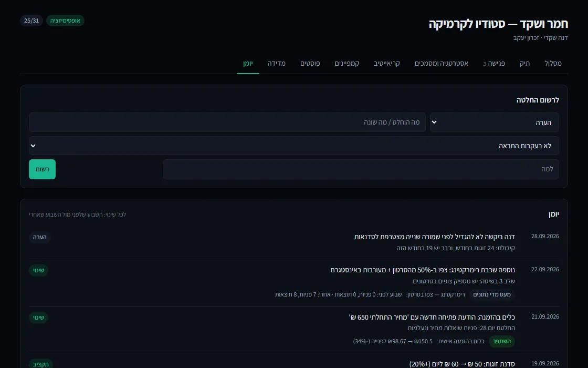
Task: Click the יומן section heading
Action: point(553,214)
